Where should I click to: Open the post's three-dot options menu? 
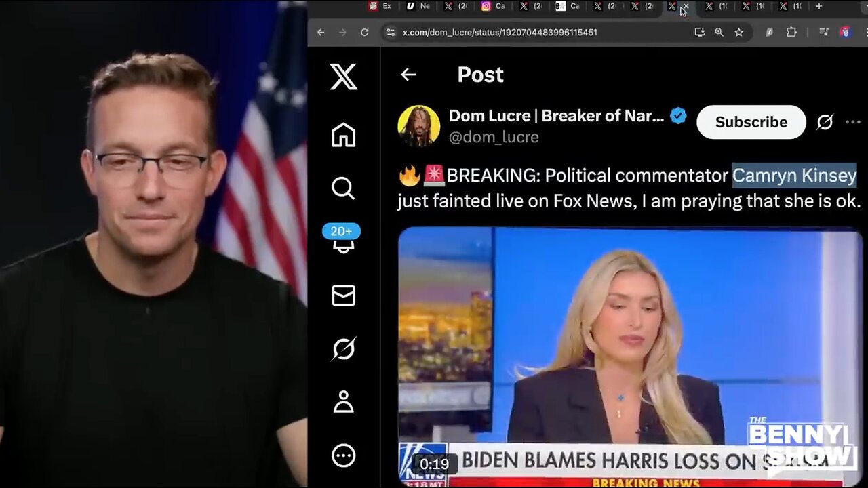(852, 122)
